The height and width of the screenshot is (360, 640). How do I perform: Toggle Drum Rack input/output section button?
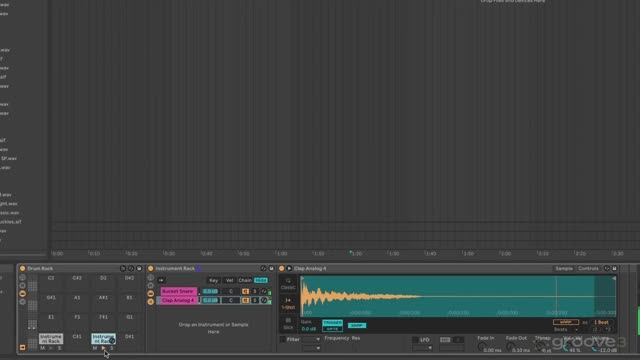(22, 347)
